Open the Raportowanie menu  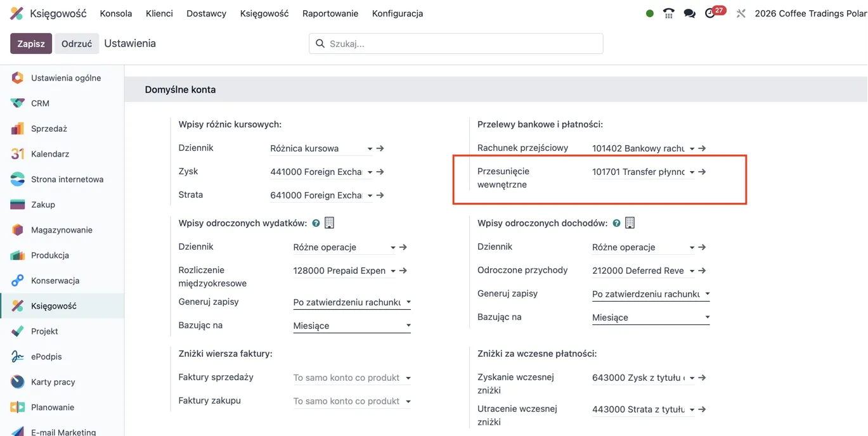click(330, 13)
